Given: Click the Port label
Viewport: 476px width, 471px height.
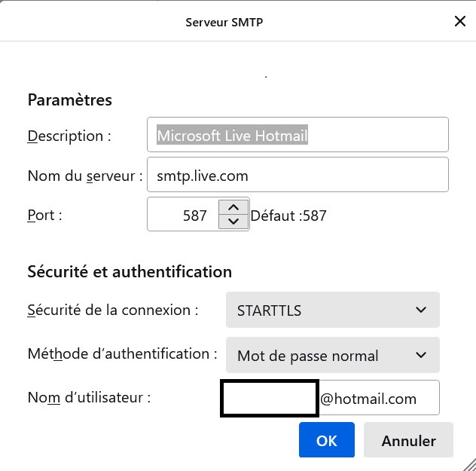Looking at the screenshot, I should click(x=44, y=216).
